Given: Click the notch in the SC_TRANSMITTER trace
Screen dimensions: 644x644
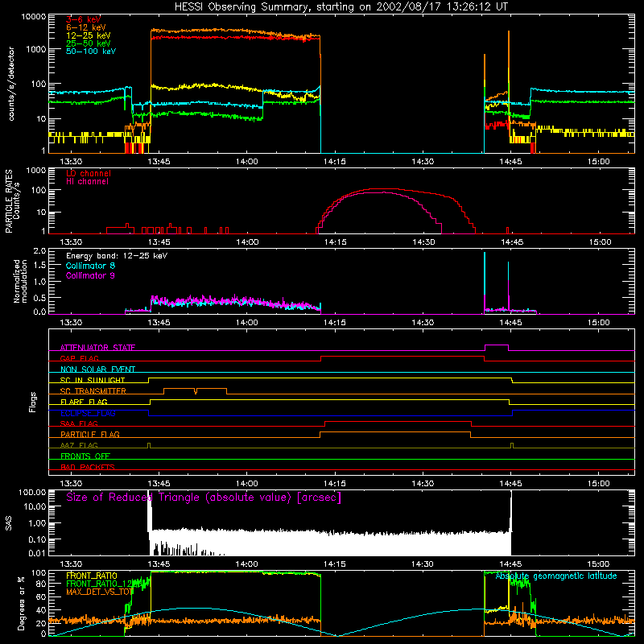Looking at the screenshot, I should click(196, 391).
